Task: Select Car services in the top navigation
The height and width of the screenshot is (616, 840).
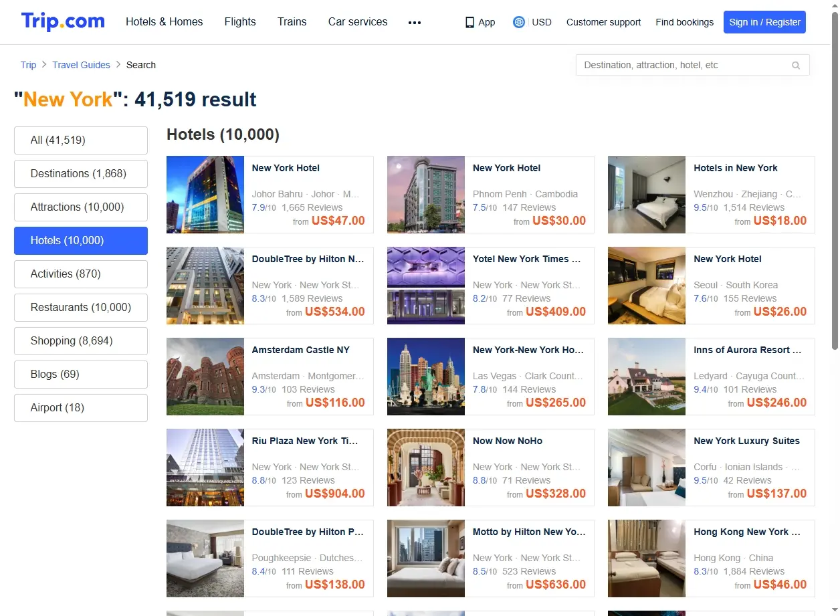Action: pos(358,22)
